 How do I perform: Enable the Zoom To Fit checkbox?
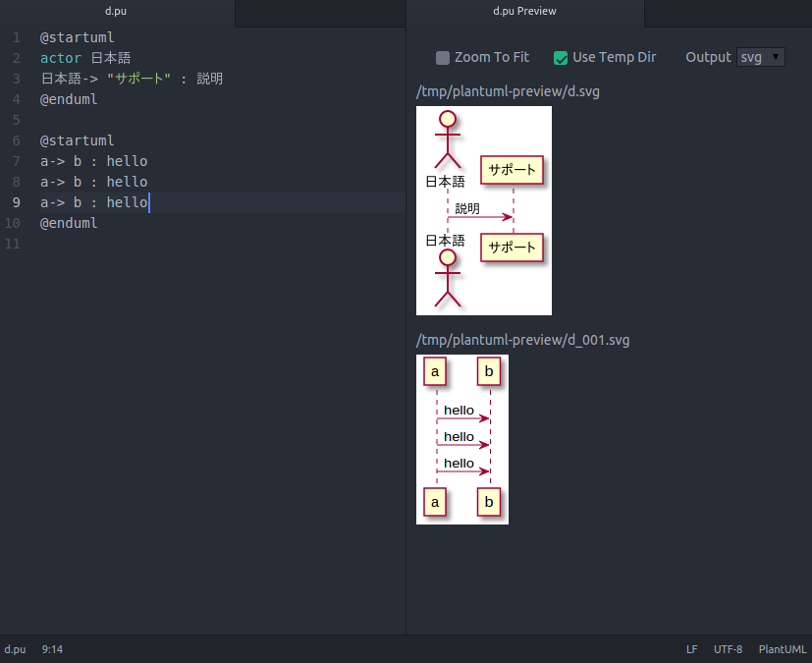442,57
